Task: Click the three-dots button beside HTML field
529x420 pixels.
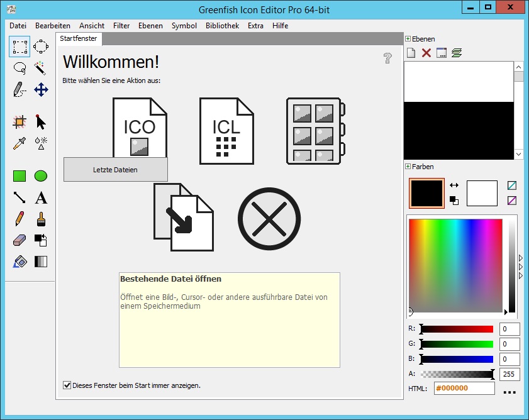Action: point(510,392)
